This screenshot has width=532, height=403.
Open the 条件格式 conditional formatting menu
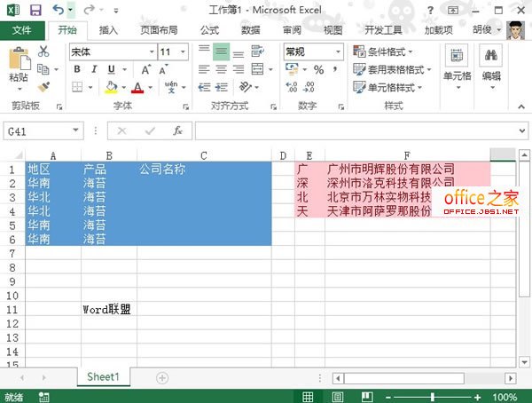pyautogui.click(x=383, y=51)
